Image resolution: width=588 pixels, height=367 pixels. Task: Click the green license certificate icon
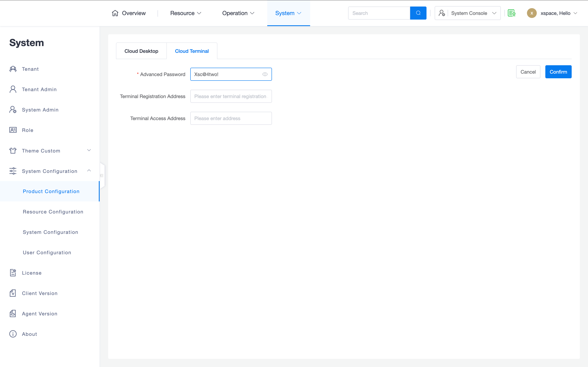[x=511, y=13]
